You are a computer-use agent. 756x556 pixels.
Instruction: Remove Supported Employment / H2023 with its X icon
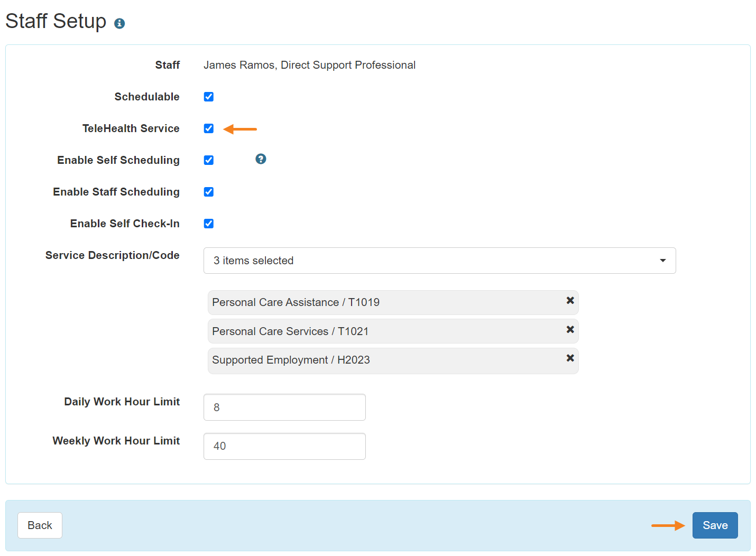click(x=570, y=358)
